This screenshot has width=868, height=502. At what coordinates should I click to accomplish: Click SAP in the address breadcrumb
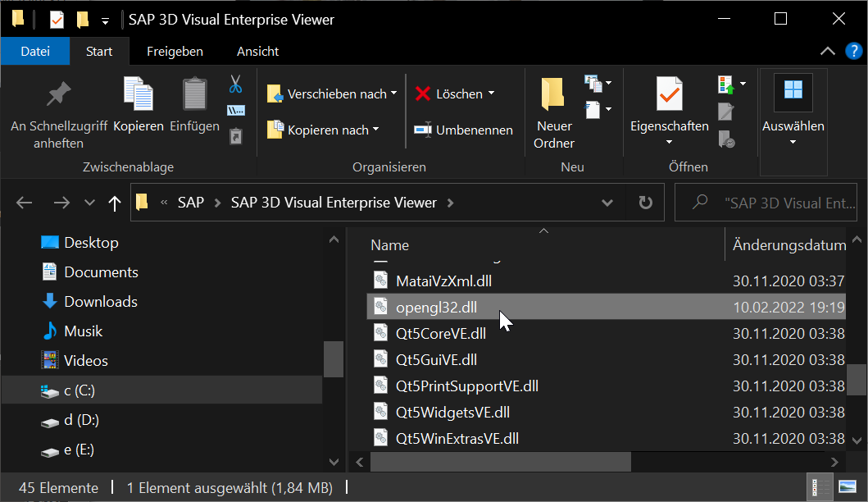coord(191,203)
